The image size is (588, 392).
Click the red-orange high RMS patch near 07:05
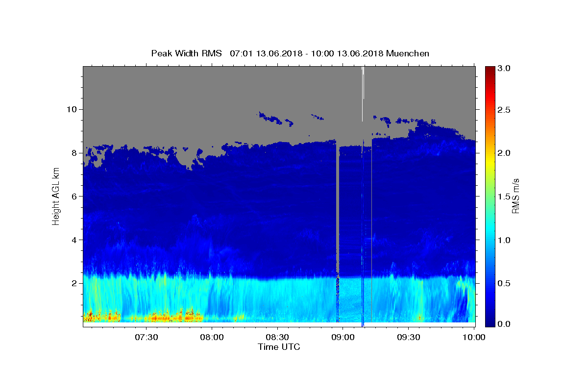point(90,316)
